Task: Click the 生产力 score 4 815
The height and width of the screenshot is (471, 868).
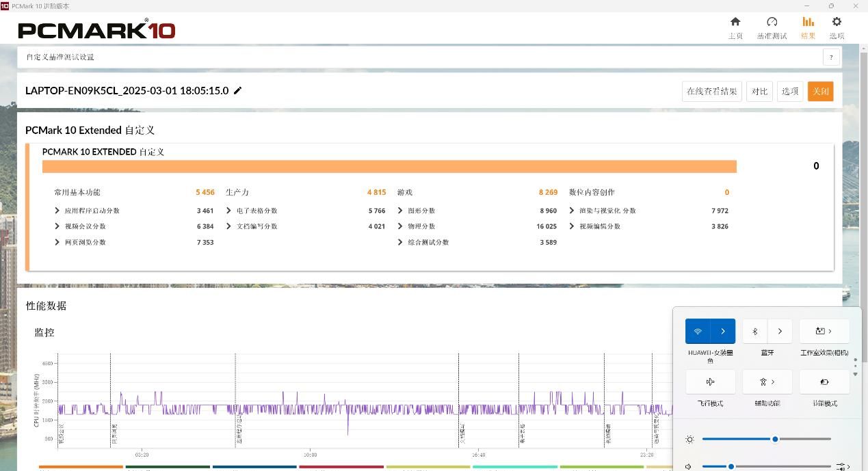Action: (376, 192)
